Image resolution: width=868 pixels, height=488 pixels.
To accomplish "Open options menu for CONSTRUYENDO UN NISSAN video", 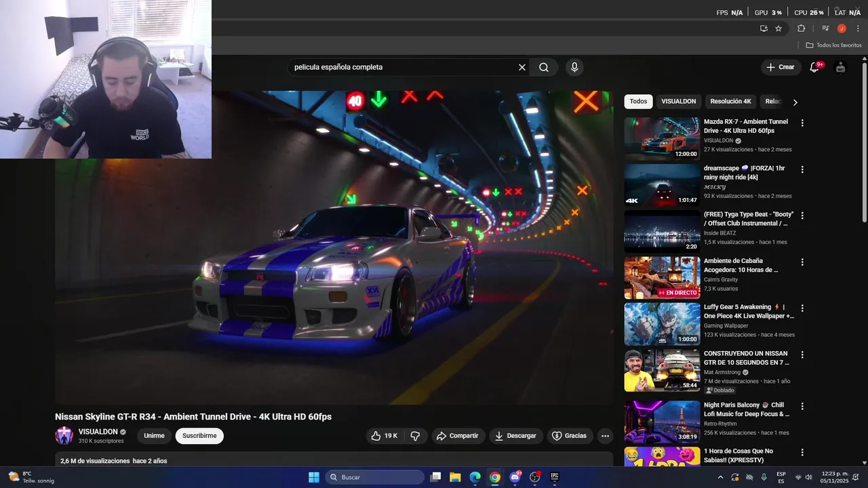I will pos(802,354).
